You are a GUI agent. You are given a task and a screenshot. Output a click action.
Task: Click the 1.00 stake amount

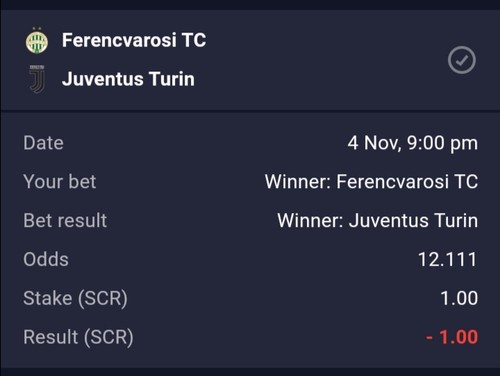point(459,298)
